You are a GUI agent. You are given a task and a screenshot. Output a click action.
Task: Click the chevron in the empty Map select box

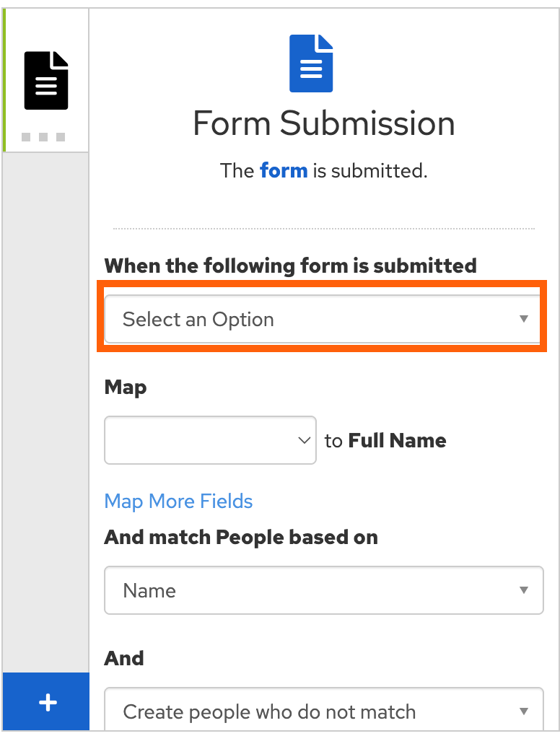[x=305, y=440]
